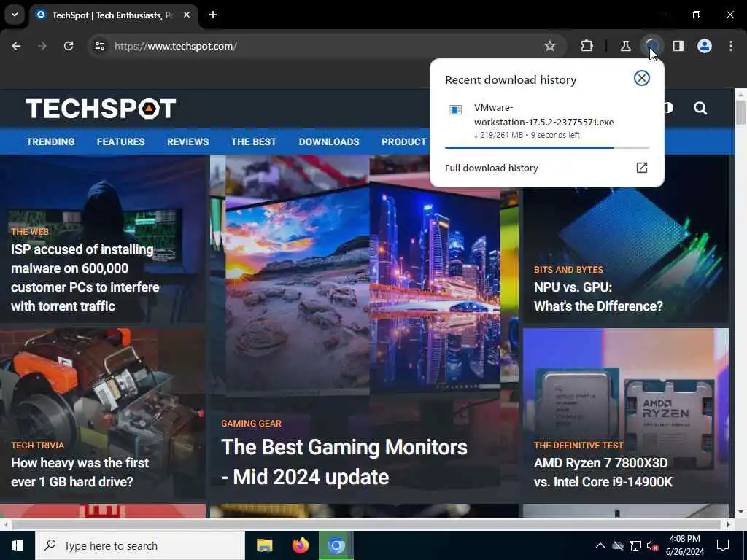747x560 pixels.
Task: View site information icon in address bar
Action: coord(99,46)
